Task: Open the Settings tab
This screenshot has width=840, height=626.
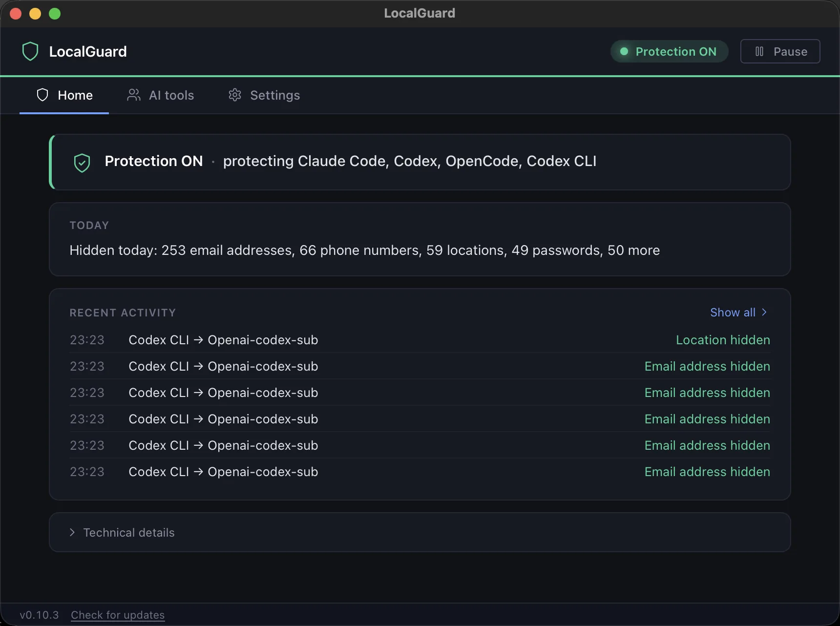Action: tap(264, 95)
